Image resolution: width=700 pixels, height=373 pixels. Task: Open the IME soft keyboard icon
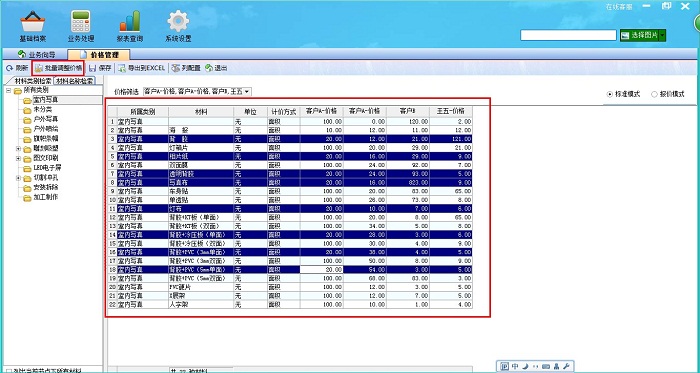coord(546,366)
